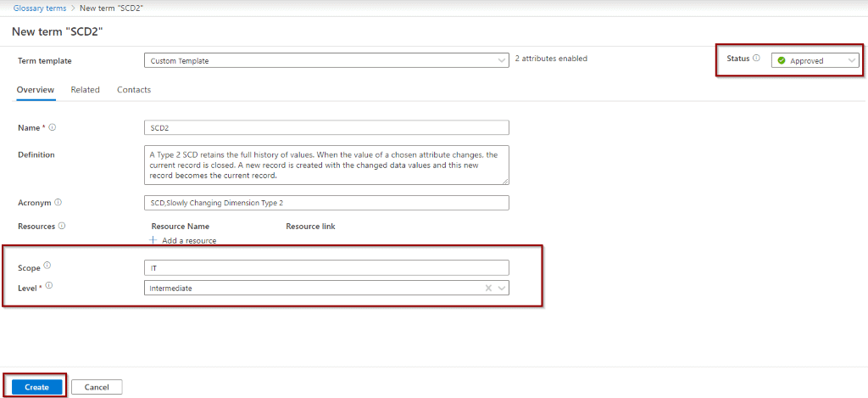
Task: Open the Term template dropdown
Action: coord(326,60)
